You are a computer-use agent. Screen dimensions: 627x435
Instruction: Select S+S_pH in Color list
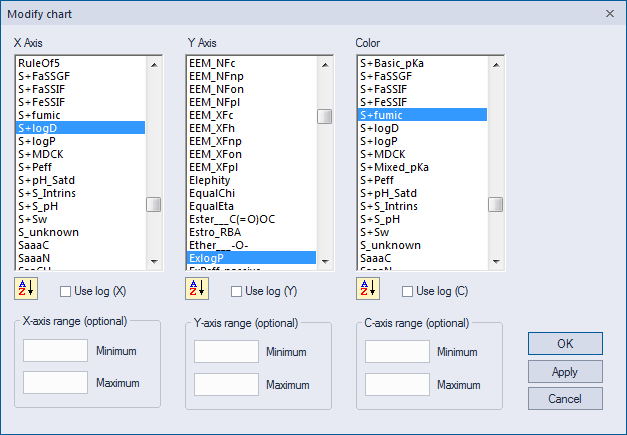pos(423,219)
